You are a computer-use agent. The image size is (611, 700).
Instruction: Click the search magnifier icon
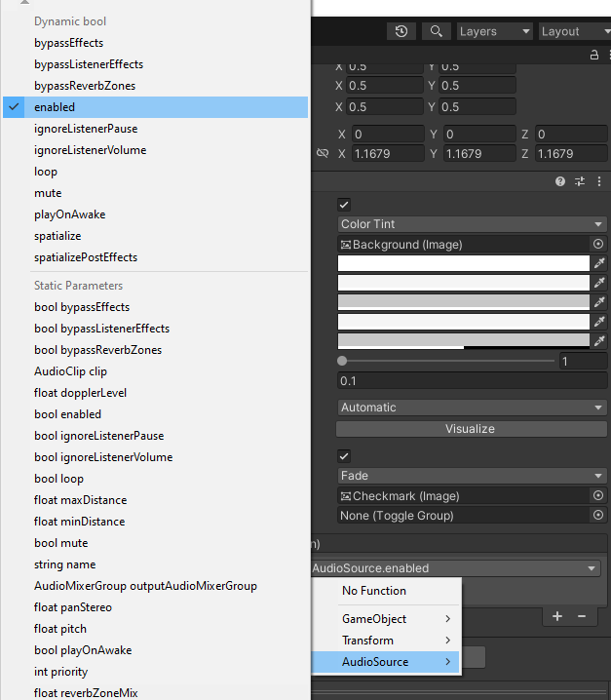point(436,31)
